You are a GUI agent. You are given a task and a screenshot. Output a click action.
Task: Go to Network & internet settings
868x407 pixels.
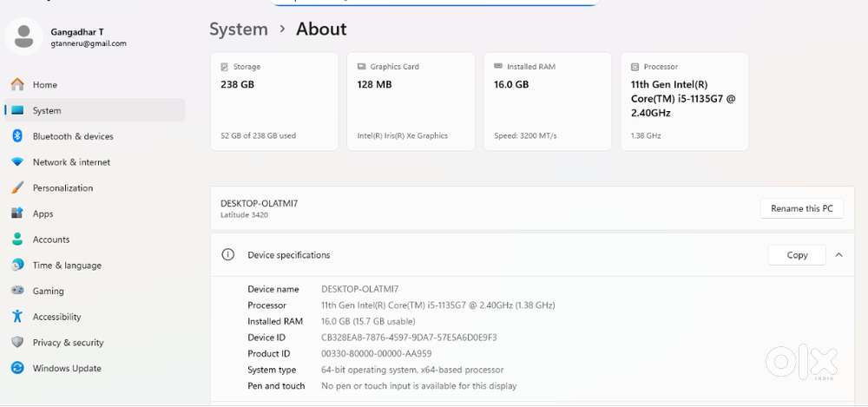coord(95,161)
